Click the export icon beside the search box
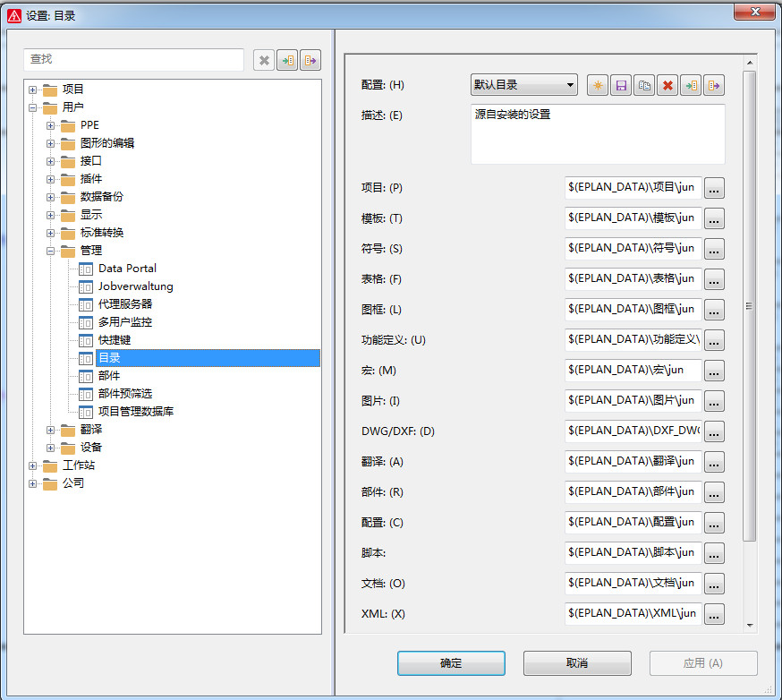The height and width of the screenshot is (700, 782). (x=310, y=60)
